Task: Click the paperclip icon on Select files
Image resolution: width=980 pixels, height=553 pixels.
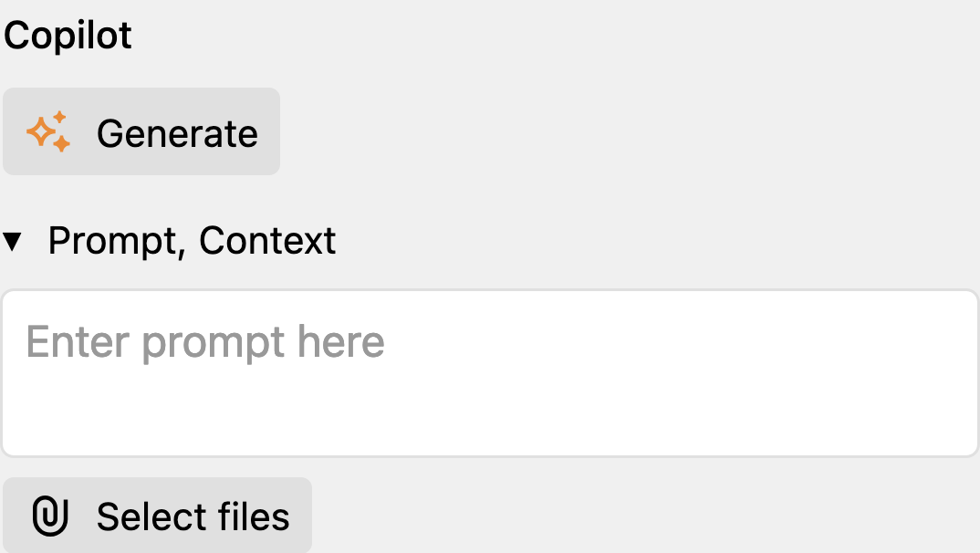Action: click(x=50, y=516)
